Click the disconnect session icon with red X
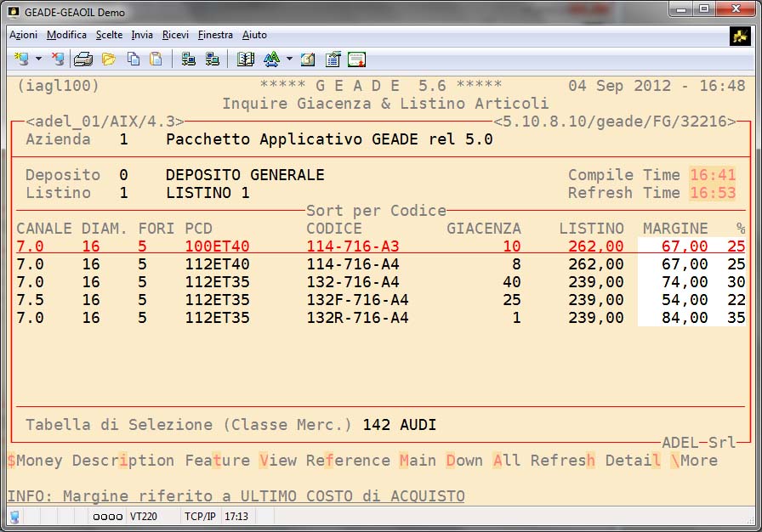Viewport: 762px width, 532px height. [x=57, y=59]
